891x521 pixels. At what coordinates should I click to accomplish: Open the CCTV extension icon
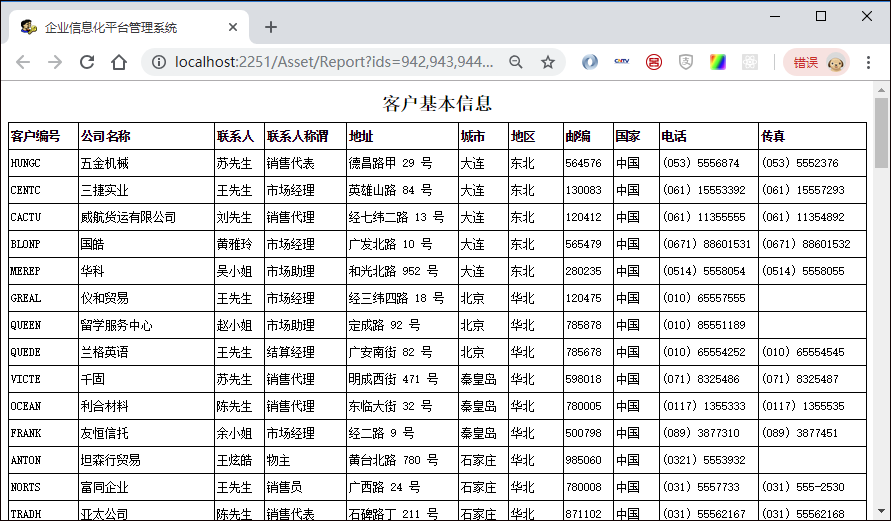[622, 62]
